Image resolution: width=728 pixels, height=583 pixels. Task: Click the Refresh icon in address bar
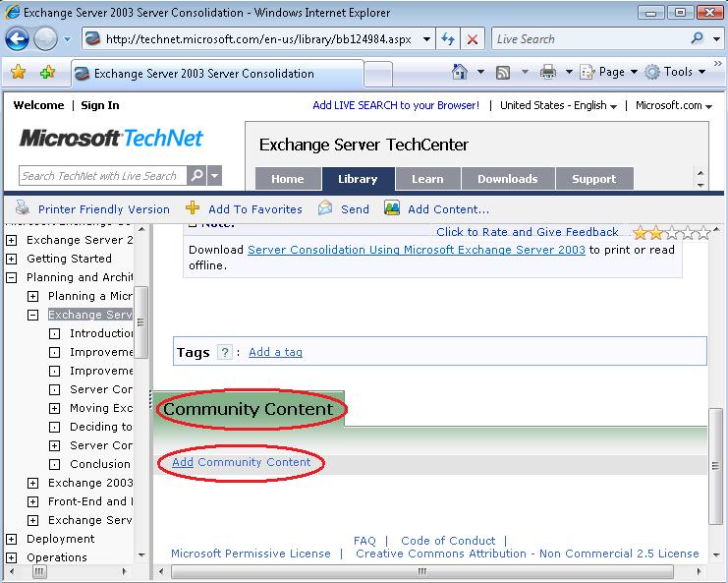pos(448,39)
